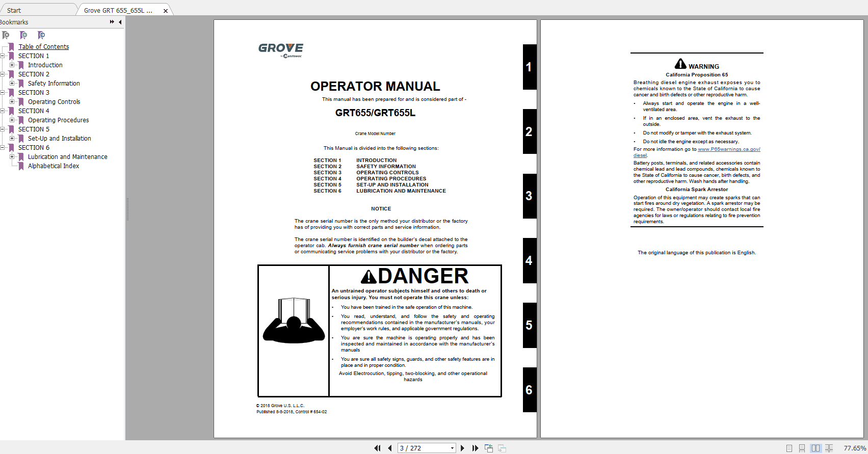Click the section 2 thumb tab on page edge
This screenshot has width=868, height=454.
tap(530, 131)
